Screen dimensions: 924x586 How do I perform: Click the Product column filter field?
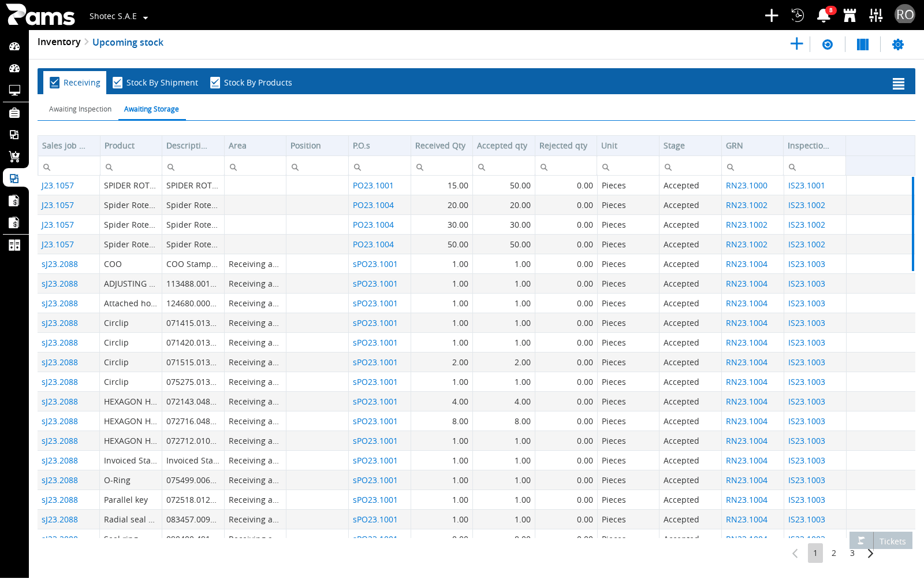(x=131, y=167)
